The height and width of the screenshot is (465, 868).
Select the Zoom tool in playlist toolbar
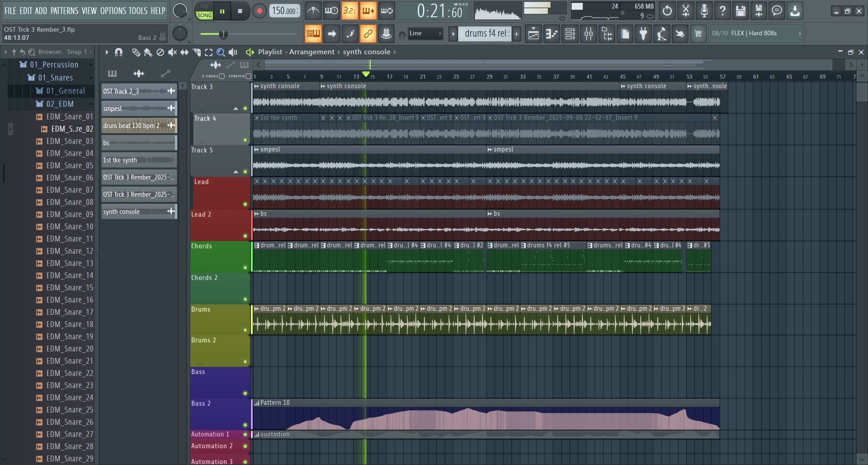click(221, 52)
